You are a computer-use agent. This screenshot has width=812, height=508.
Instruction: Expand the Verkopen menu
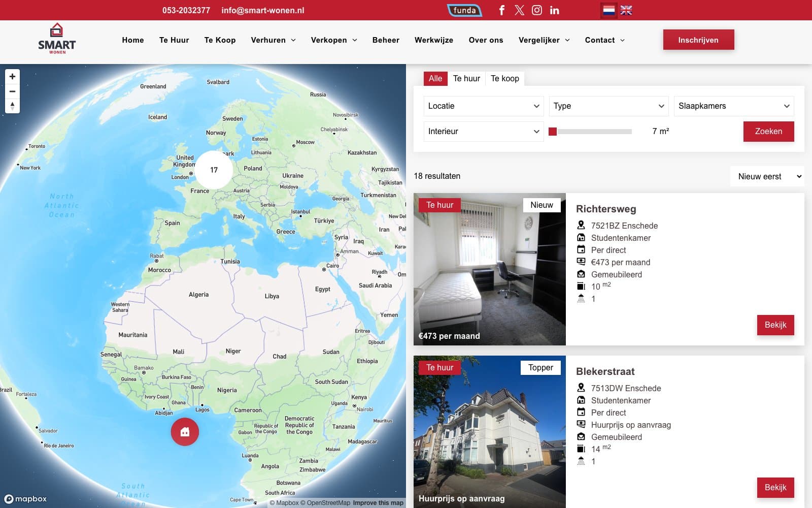pos(334,40)
